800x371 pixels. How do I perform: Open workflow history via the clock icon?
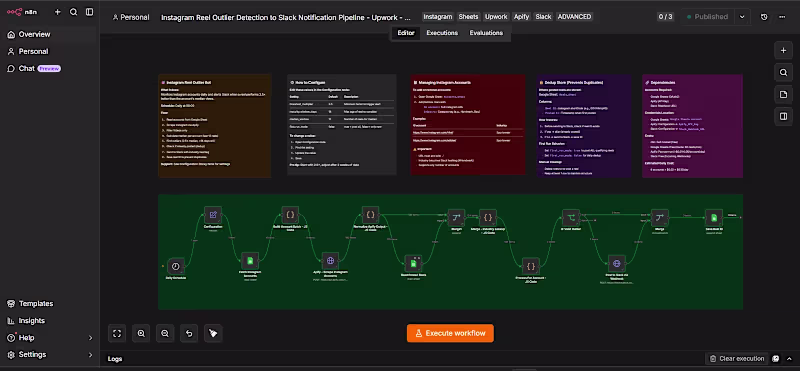[764, 17]
